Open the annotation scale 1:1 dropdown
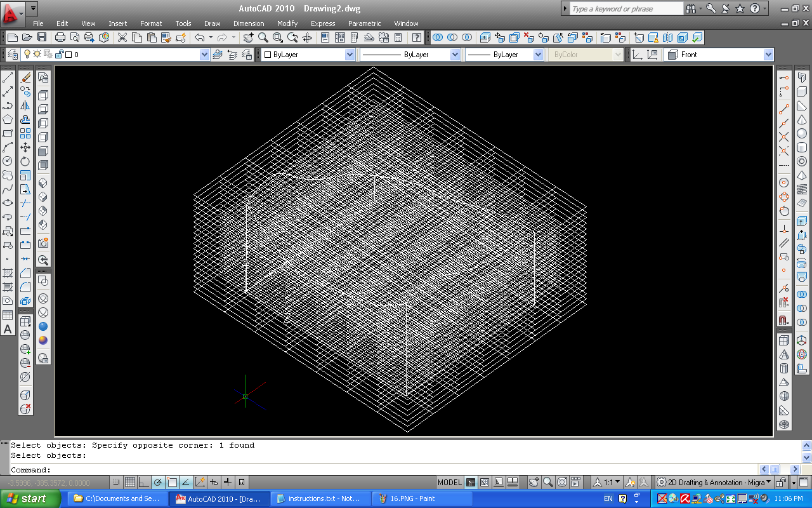812x508 pixels. click(611, 483)
